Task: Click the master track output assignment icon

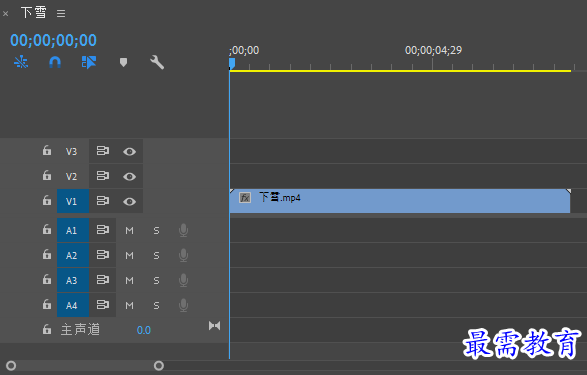Action: pos(215,326)
